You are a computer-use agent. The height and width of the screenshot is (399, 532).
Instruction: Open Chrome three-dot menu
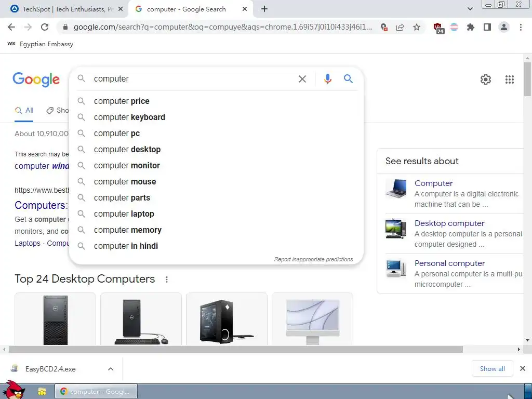pyautogui.click(x=521, y=27)
